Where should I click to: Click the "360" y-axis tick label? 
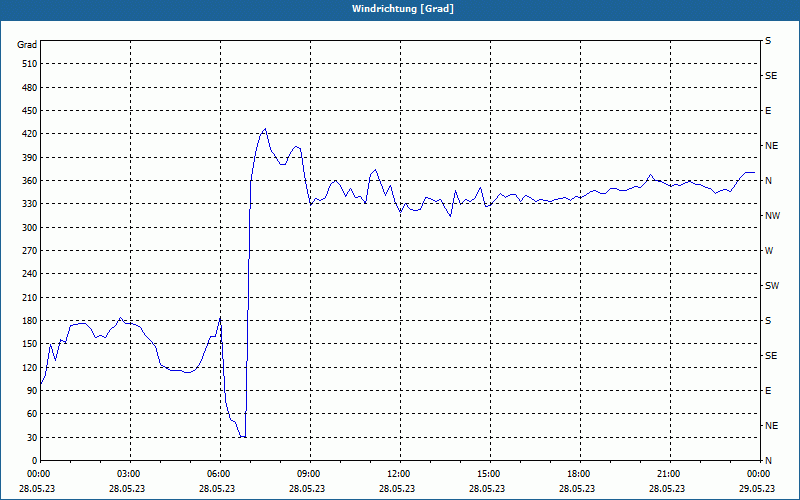(x=30, y=181)
